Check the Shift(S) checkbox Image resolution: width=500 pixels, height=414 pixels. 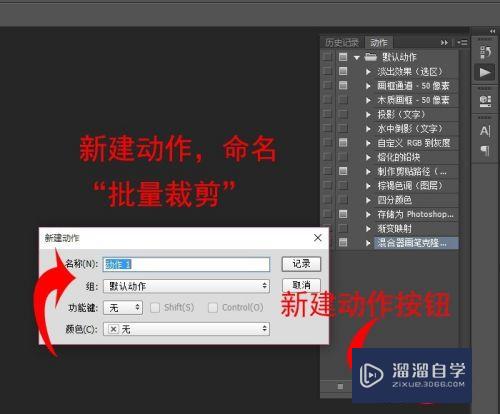(155, 307)
